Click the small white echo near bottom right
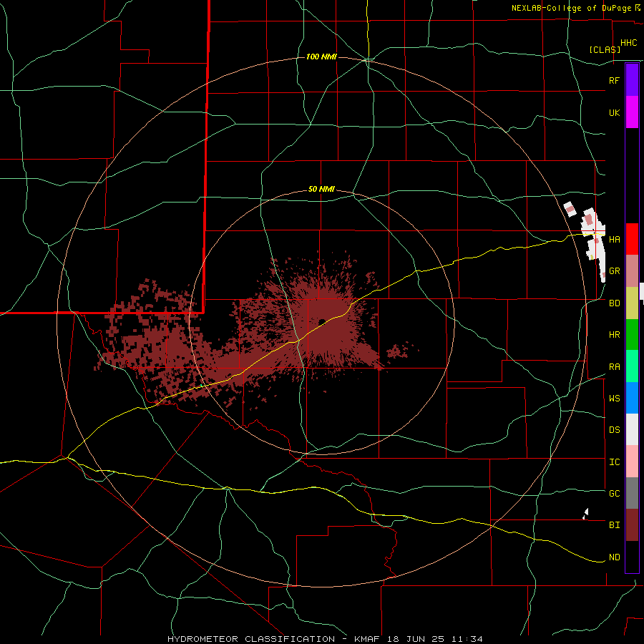 (585, 513)
